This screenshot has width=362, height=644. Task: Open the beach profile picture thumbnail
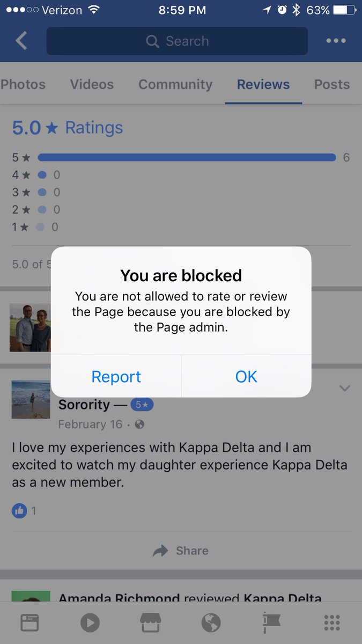pyautogui.click(x=31, y=399)
